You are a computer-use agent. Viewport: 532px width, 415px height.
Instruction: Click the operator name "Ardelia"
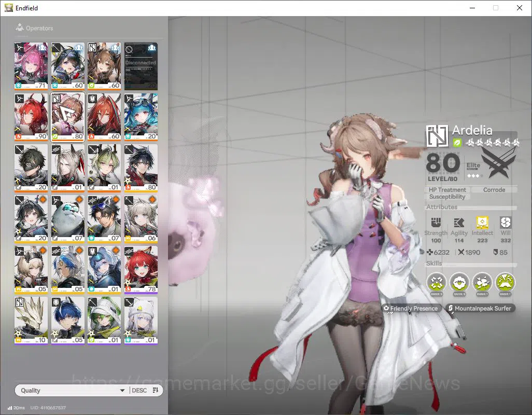pos(472,130)
